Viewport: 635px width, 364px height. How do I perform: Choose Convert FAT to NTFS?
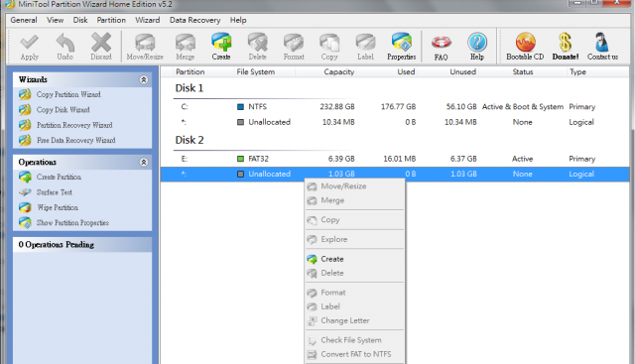355,354
